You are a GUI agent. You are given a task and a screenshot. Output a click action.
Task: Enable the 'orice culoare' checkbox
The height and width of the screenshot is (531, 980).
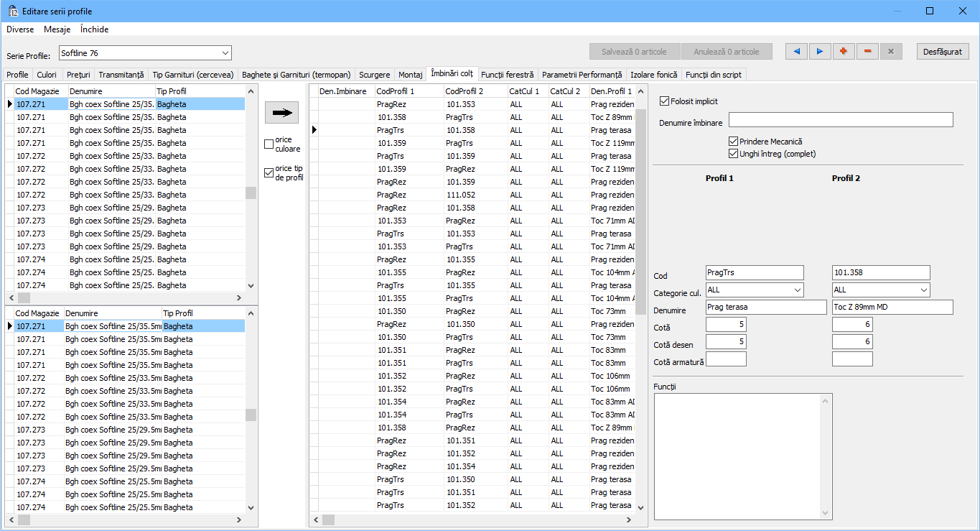[269, 144]
